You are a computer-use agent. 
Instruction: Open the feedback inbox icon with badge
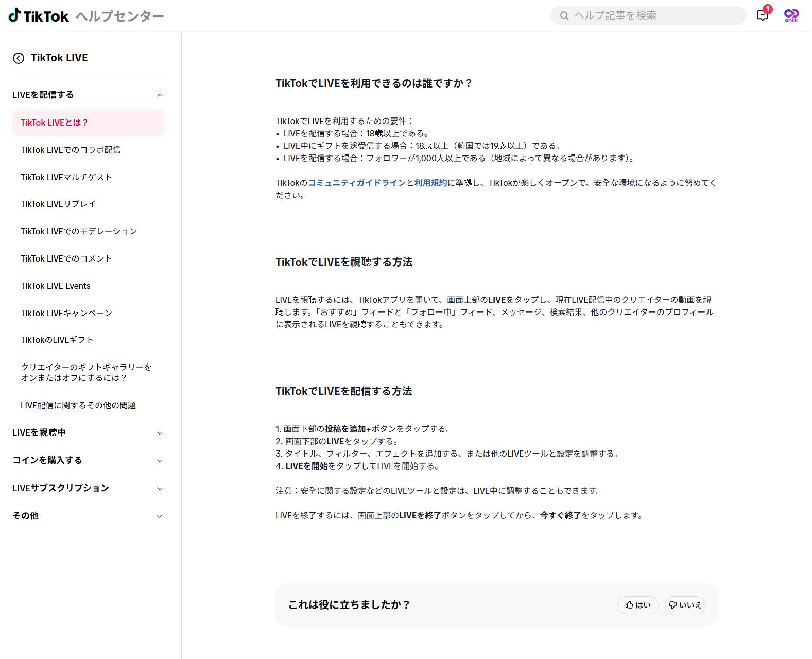click(x=763, y=15)
